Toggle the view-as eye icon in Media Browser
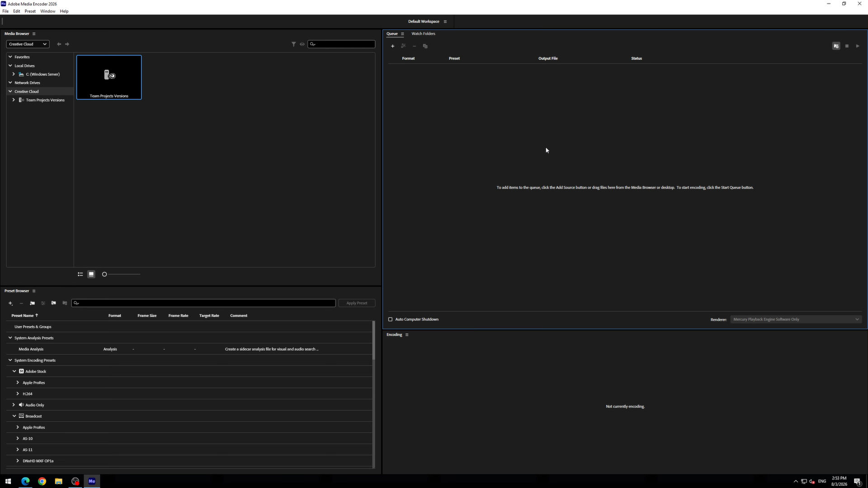 click(x=302, y=44)
